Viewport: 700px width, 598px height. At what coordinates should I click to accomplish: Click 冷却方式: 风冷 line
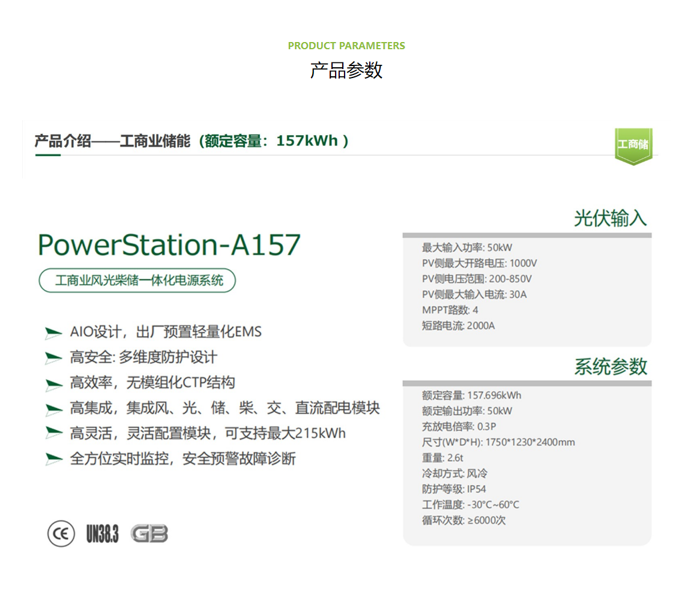[x=454, y=473]
